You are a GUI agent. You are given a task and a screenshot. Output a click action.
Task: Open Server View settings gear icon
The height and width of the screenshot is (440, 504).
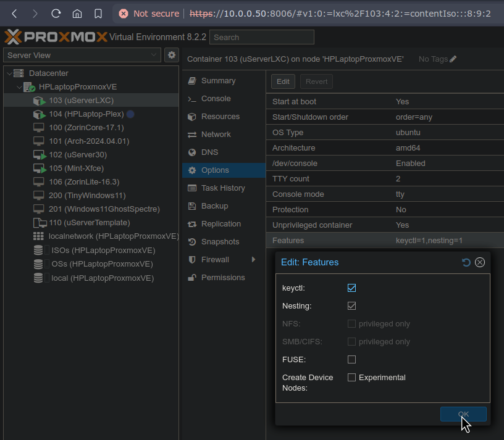(172, 55)
